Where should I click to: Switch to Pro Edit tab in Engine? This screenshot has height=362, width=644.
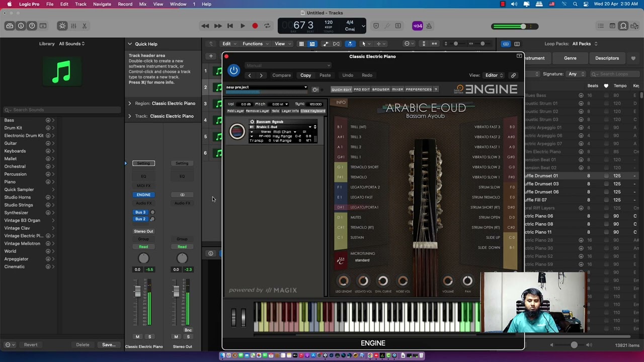coord(361,89)
